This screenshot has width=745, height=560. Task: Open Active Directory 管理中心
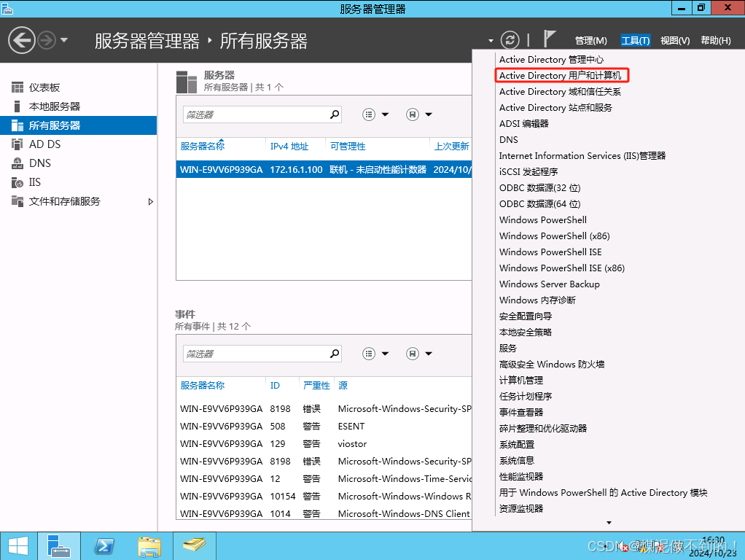[551, 59]
